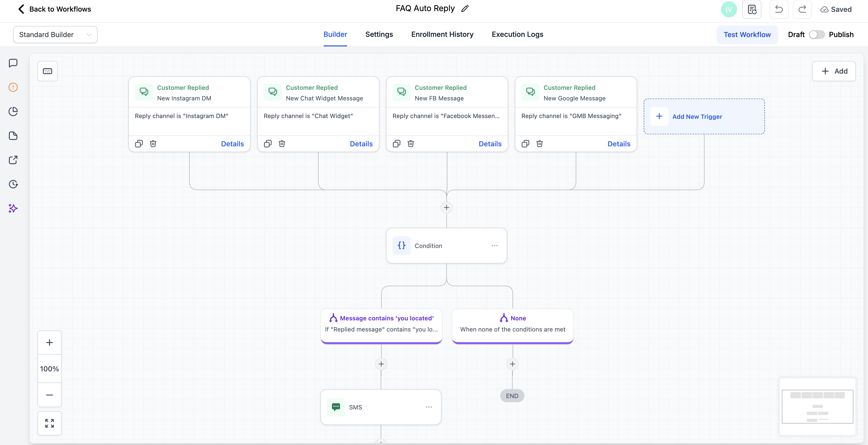Open the SMS node three-dot menu
Image resolution: width=868 pixels, height=445 pixels.
coord(429,407)
